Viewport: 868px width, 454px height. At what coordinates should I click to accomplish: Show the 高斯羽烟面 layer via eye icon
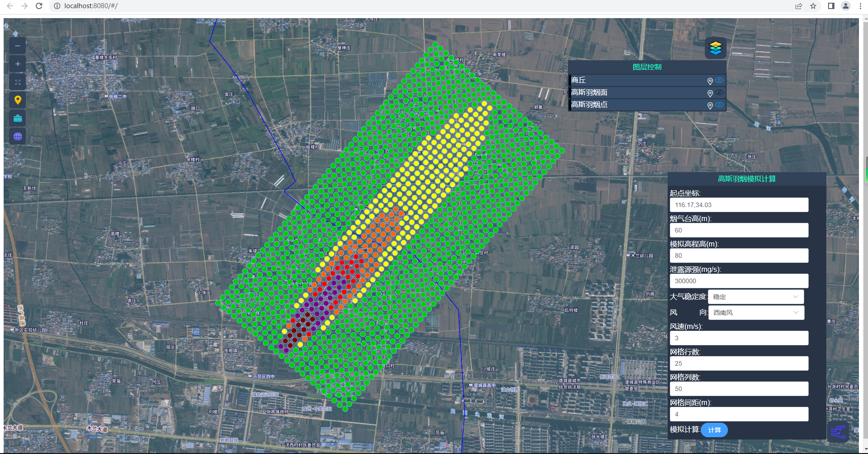[719, 93]
